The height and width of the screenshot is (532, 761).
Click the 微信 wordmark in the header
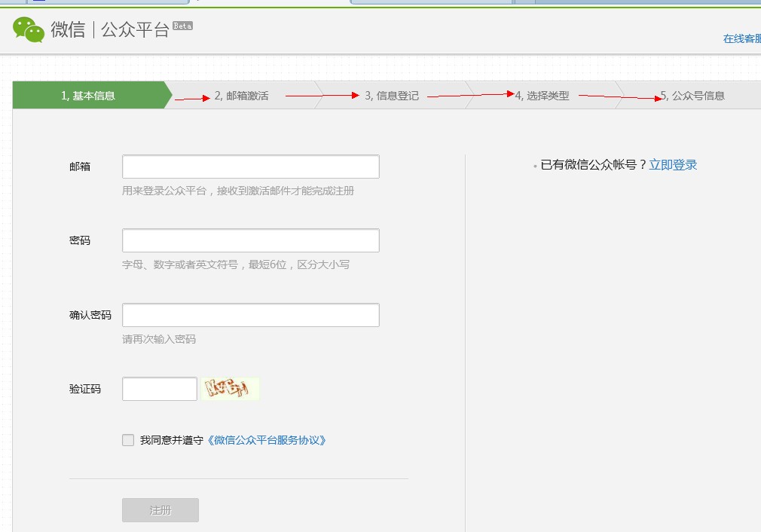click(x=68, y=30)
